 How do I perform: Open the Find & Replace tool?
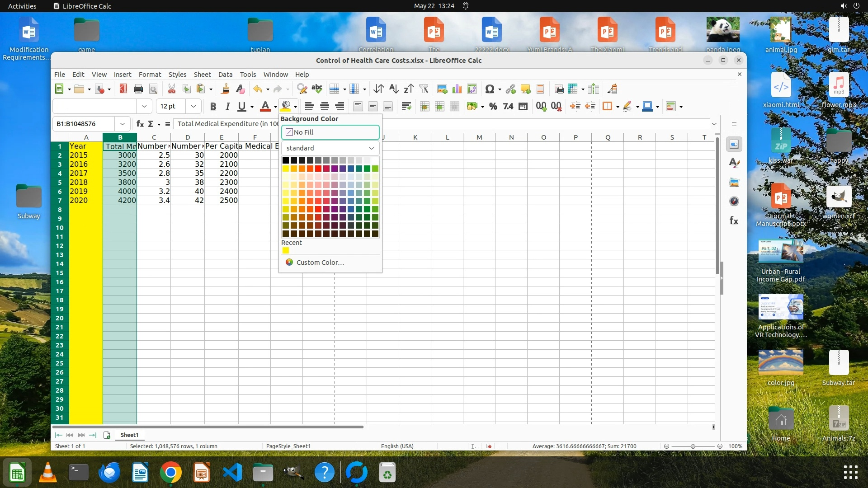tap(302, 89)
